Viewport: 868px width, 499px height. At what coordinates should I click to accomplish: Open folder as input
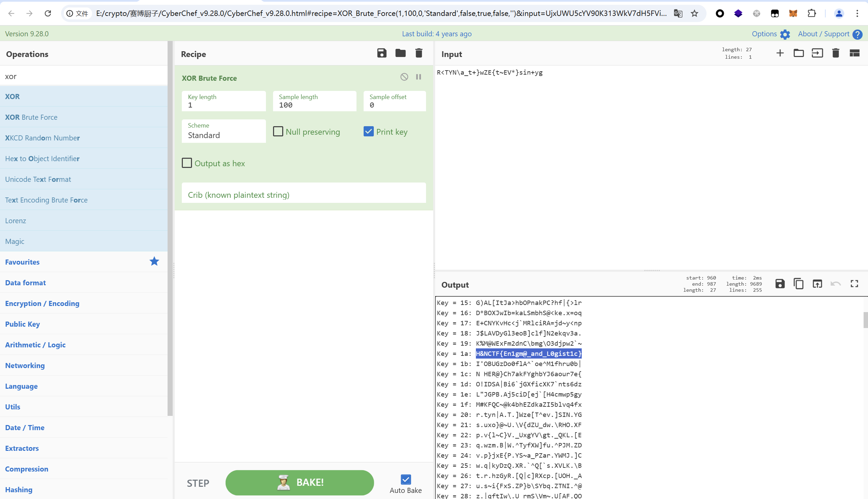coord(798,53)
